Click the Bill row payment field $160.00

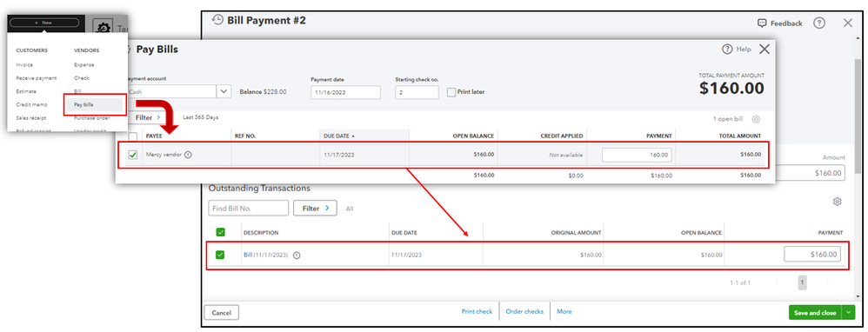(812, 255)
